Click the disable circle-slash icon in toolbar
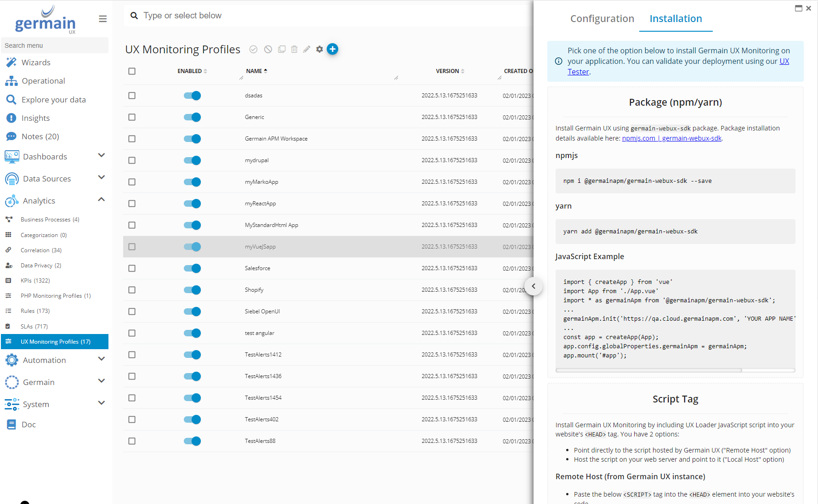 268,49
